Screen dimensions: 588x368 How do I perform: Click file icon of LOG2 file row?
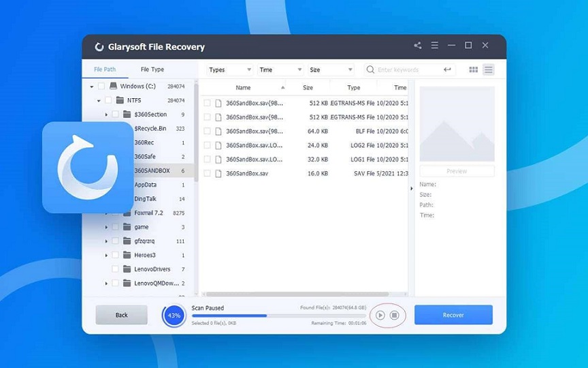click(x=218, y=145)
